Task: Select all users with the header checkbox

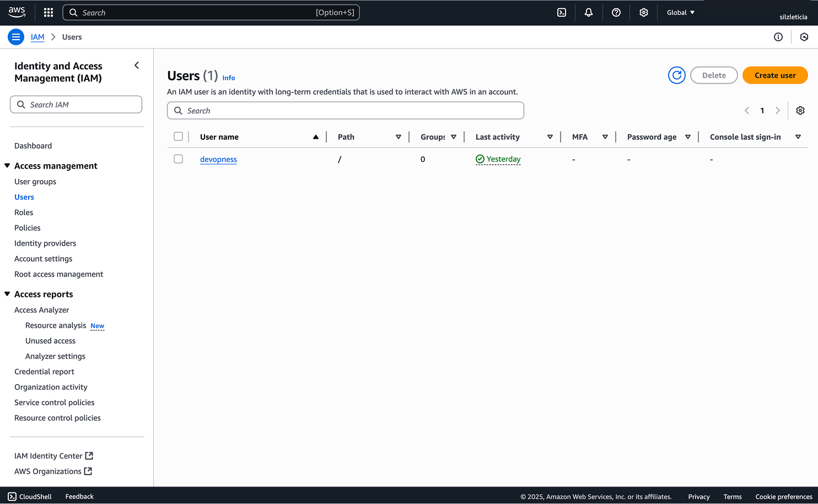Action: click(x=178, y=136)
